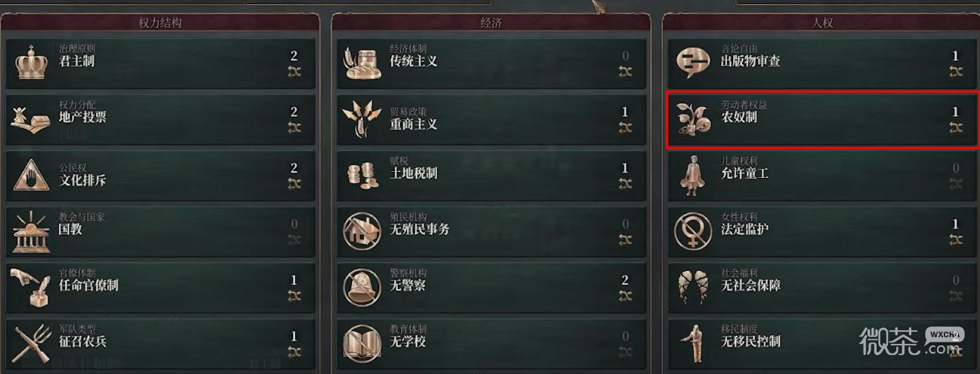Click the temple icon for 国教

click(32, 231)
